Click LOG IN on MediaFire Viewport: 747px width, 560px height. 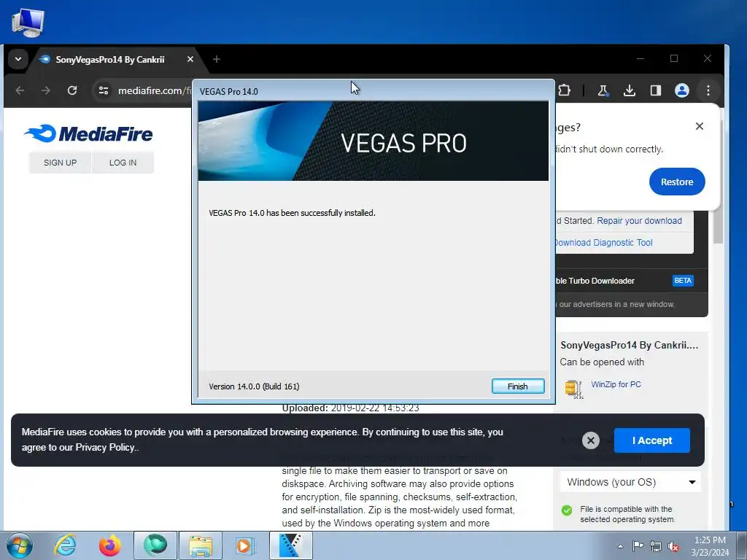[x=123, y=163]
